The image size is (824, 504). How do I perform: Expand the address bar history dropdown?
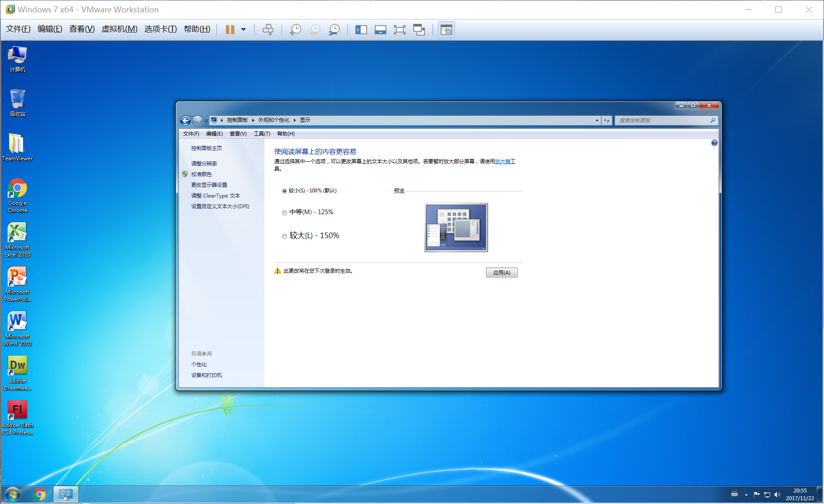597,121
